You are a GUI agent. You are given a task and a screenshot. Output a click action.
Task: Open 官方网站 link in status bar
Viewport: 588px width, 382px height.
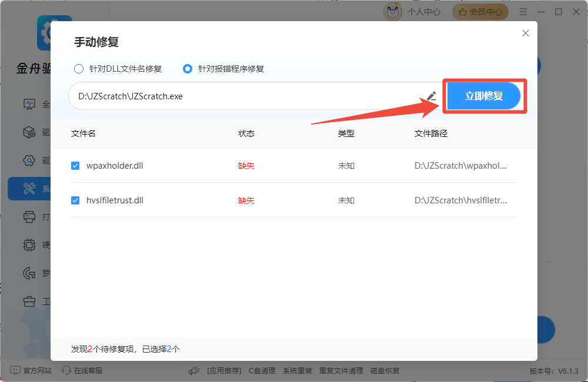[31, 370]
